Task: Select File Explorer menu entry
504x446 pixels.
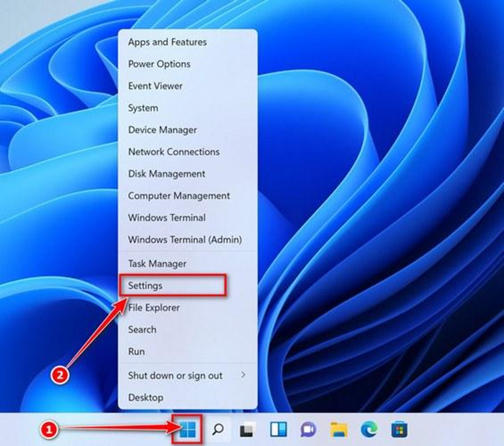Action: 188,307
